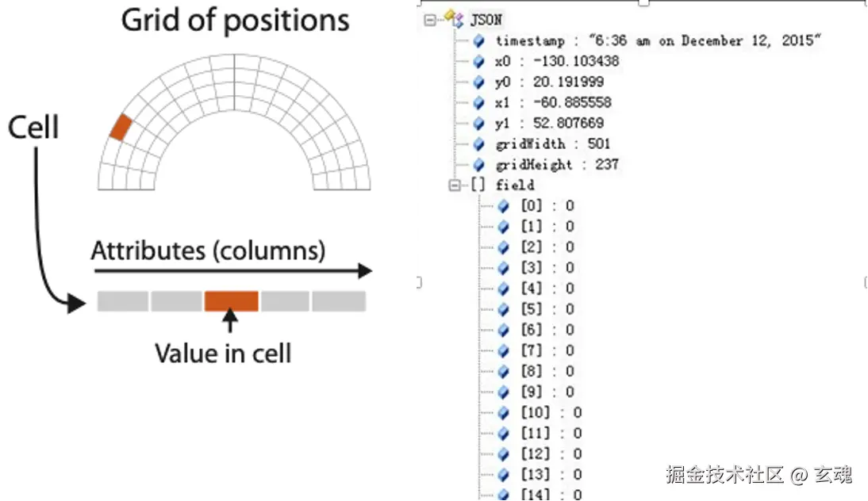Select the y0 : 20.191999 row
Viewport: 868px width, 501px height.
(549, 82)
